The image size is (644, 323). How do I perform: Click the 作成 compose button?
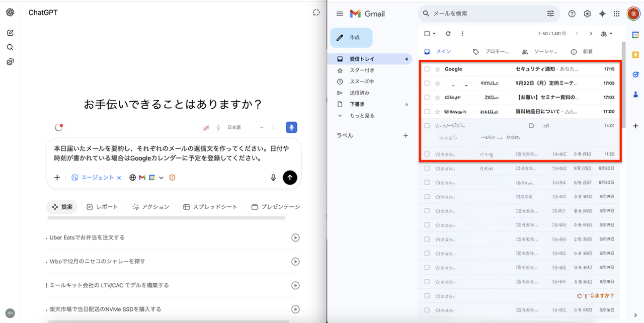pyautogui.click(x=352, y=37)
